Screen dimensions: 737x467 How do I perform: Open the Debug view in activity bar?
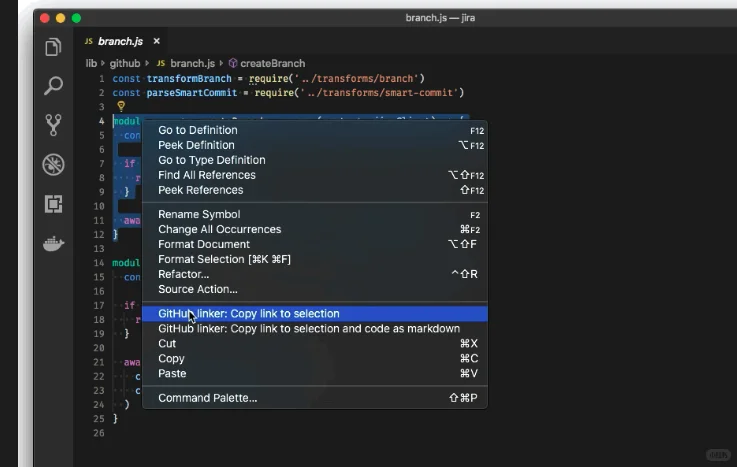tap(53, 164)
